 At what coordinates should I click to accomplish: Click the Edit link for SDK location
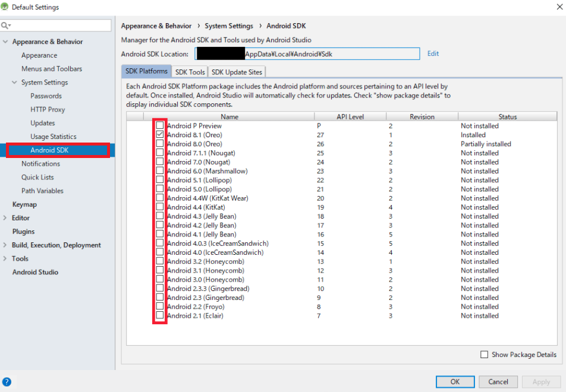[433, 53]
